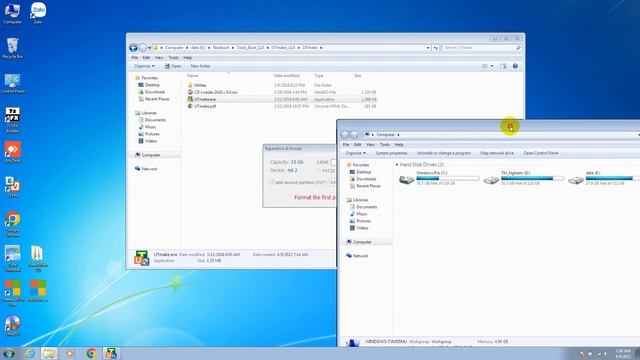Open the Help menu in Computer window
This screenshot has height=360, width=640.
(x=399, y=145)
